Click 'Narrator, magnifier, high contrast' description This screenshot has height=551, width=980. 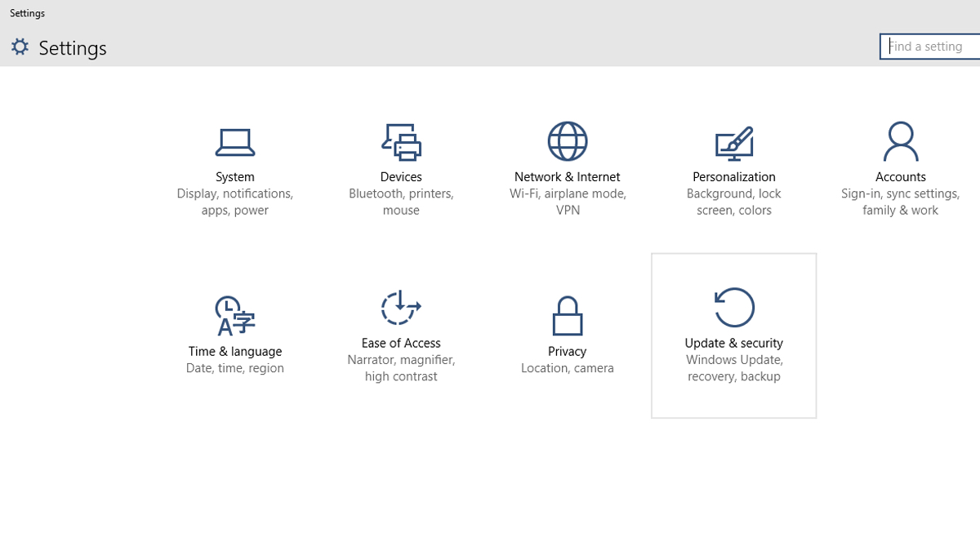point(401,368)
